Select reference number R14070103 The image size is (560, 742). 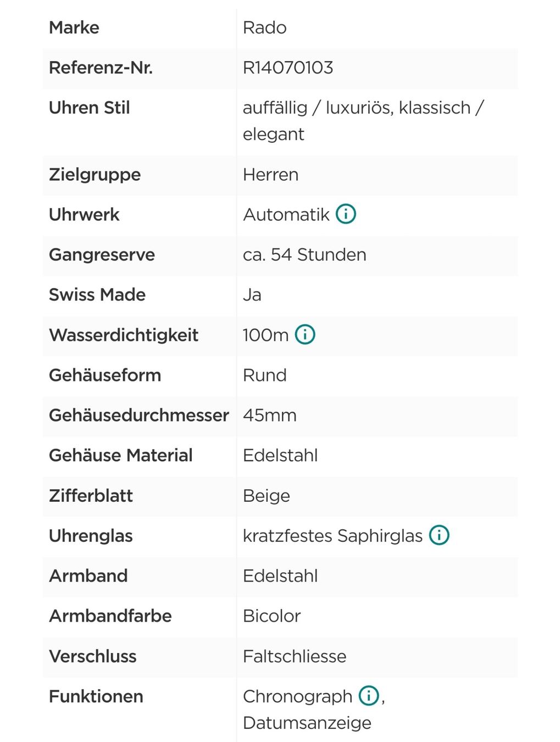(x=288, y=68)
